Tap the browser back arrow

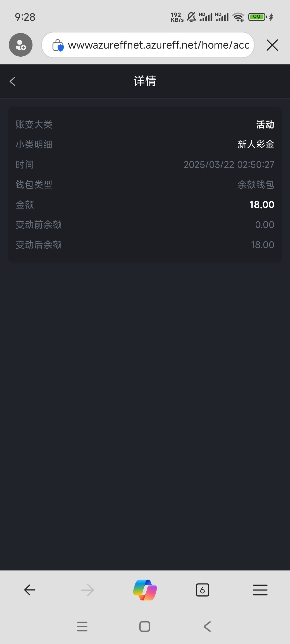pyautogui.click(x=30, y=590)
